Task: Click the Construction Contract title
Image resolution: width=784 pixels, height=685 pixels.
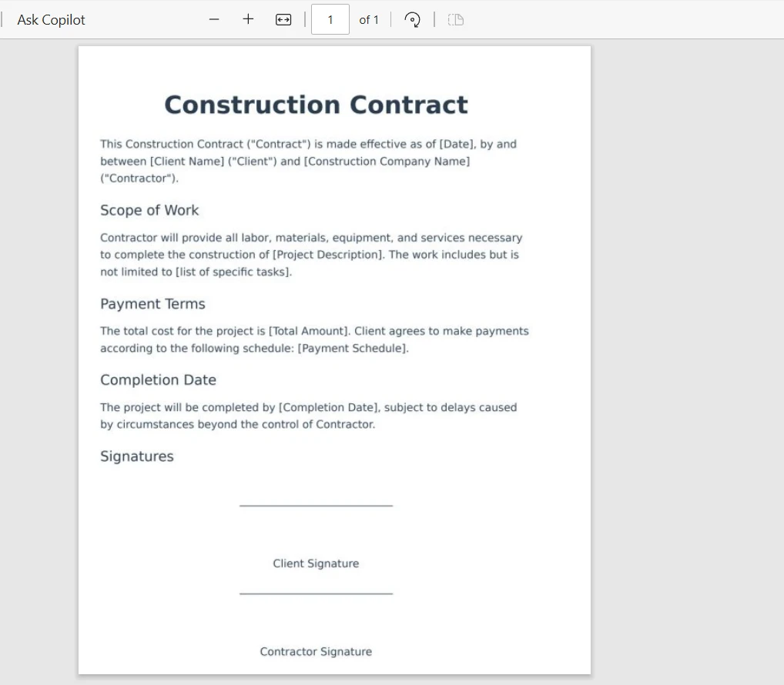Action: (x=316, y=105)
